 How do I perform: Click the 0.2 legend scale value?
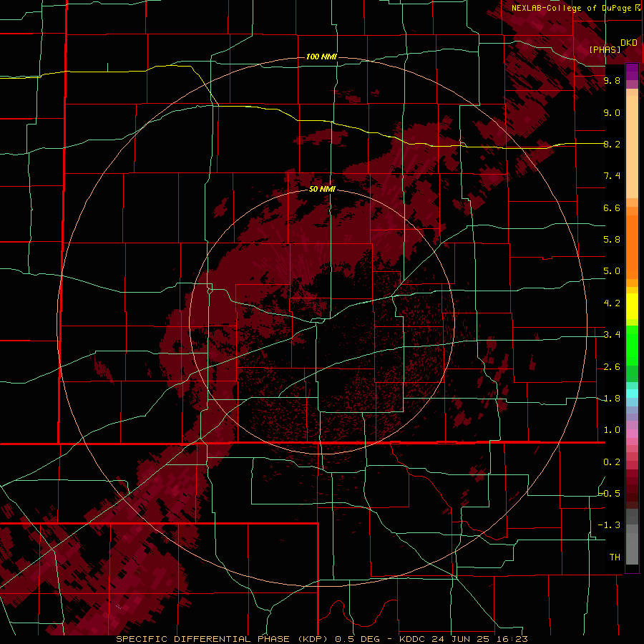[x=612, y=462]
